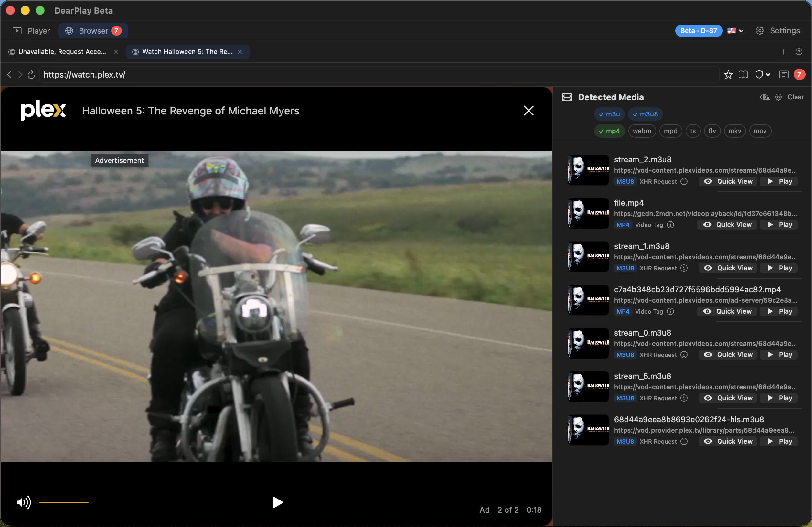Bookmark this page with the star icon
Viewport: 812px width, 527px height.
click(728, 74)
